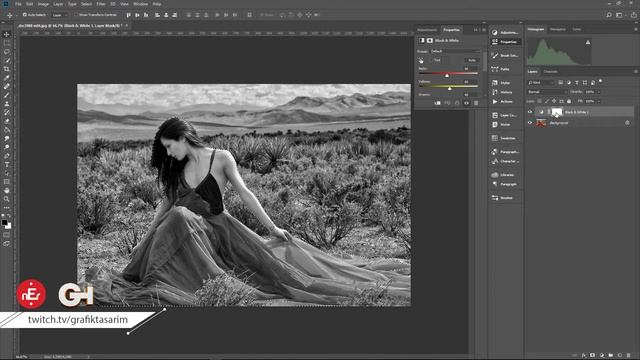Open the Auto-Select Layer dropdown
The image size is (640, 360).
[60, 15]
